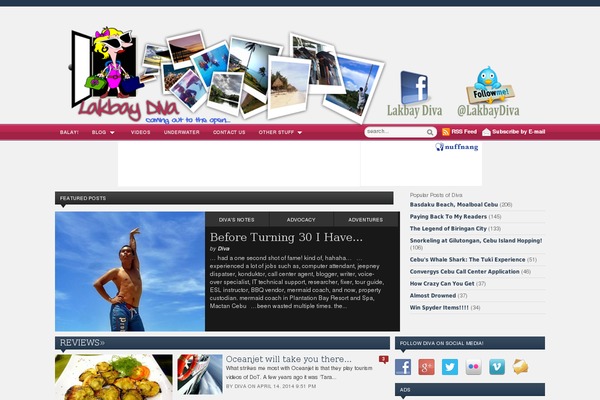The height and width of the screenshot is (400, 600).
Task: Click the featured post beach pose photo
Action: coord(130,271)
